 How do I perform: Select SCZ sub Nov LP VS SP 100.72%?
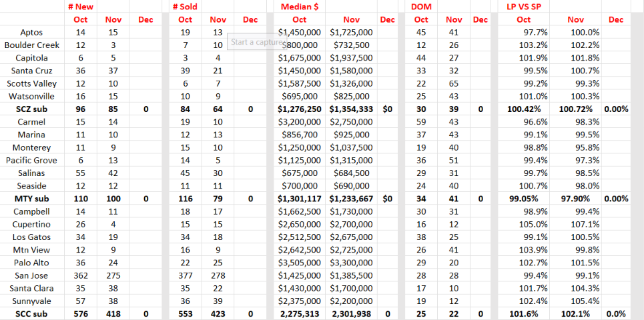point(576,109)
